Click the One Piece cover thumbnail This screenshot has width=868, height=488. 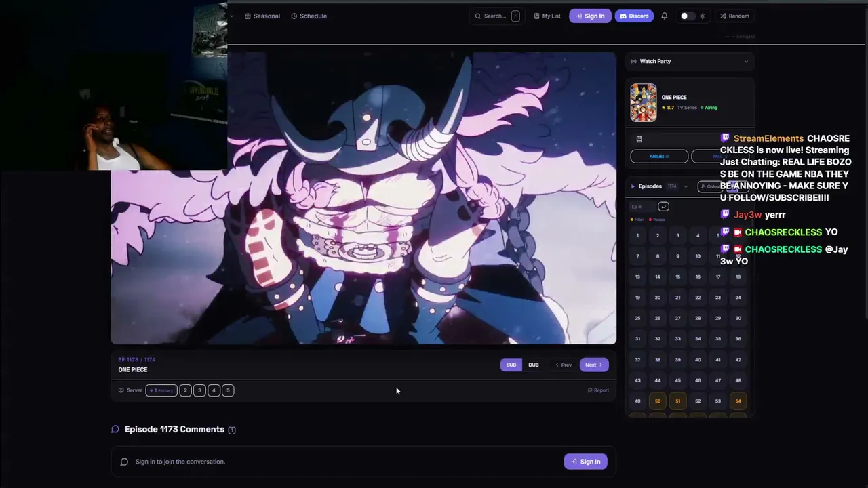coord(644,102)
